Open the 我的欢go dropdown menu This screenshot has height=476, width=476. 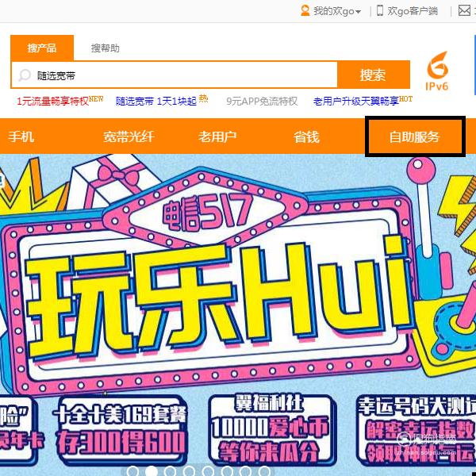coord(337,11)
